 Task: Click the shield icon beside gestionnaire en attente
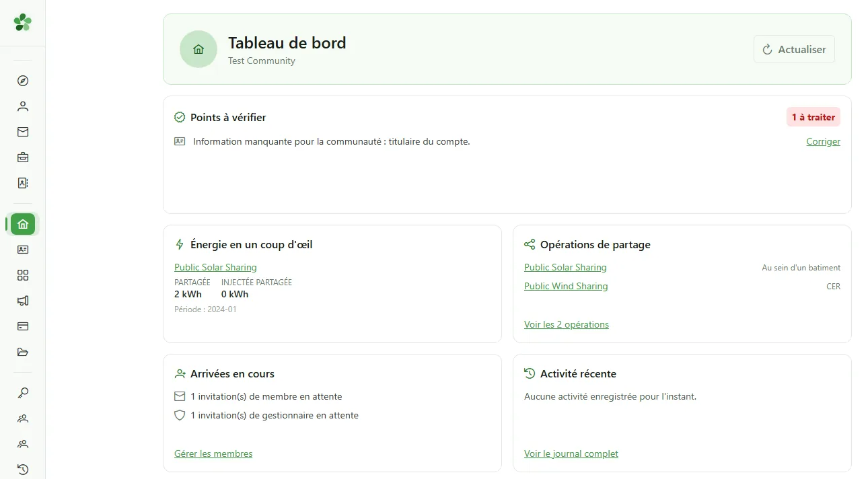coord(180,415)
